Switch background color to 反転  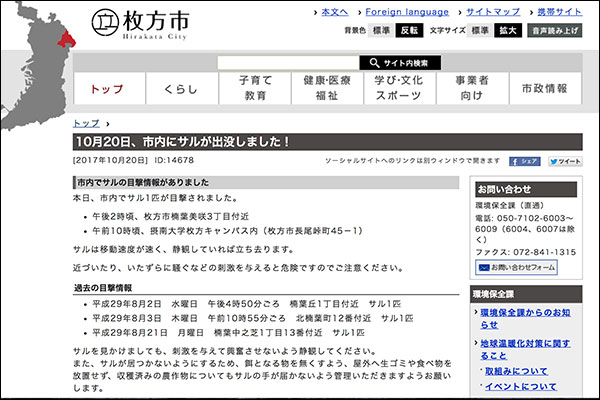point(409,31)
